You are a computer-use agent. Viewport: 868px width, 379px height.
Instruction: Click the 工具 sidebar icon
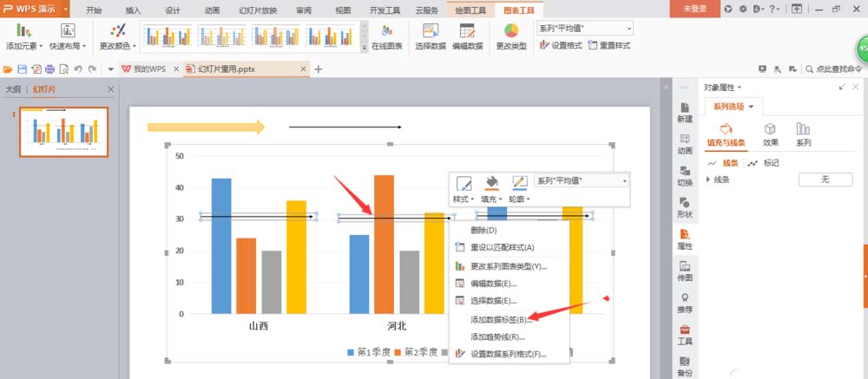click(685, 335)
